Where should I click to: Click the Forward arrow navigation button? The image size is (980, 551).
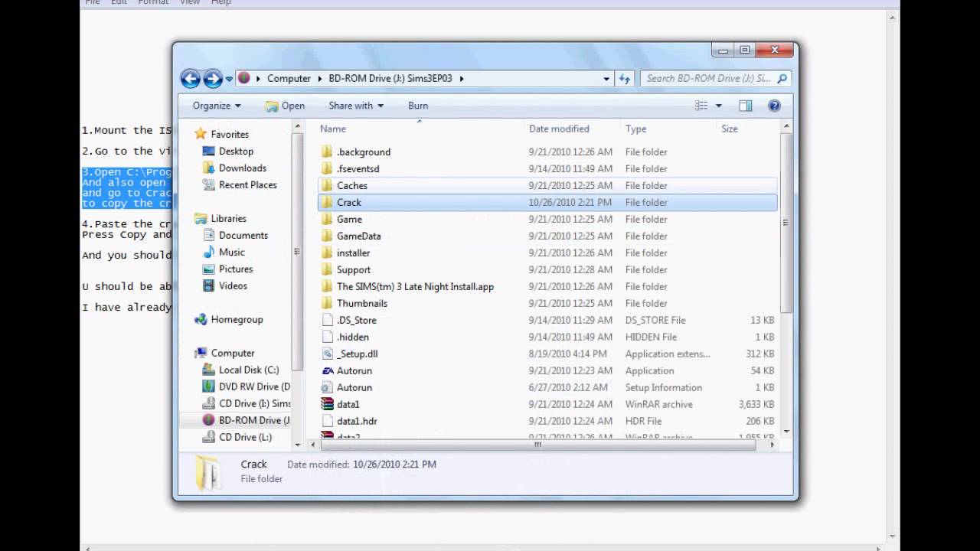click(213, 78)
